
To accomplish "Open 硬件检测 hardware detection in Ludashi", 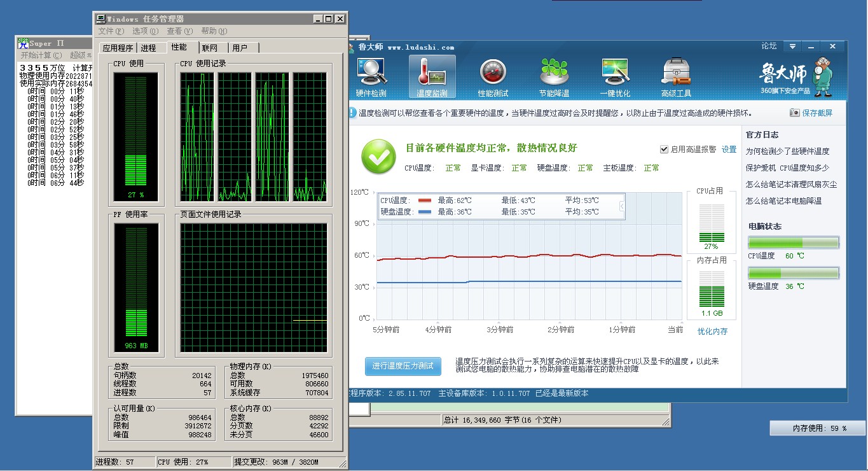I will pyautogui.click(x=371, y=77).
